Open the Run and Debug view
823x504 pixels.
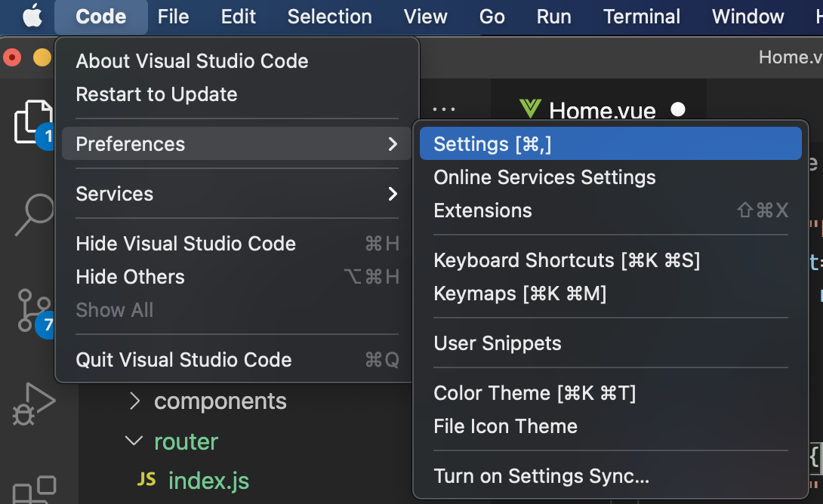33,404
